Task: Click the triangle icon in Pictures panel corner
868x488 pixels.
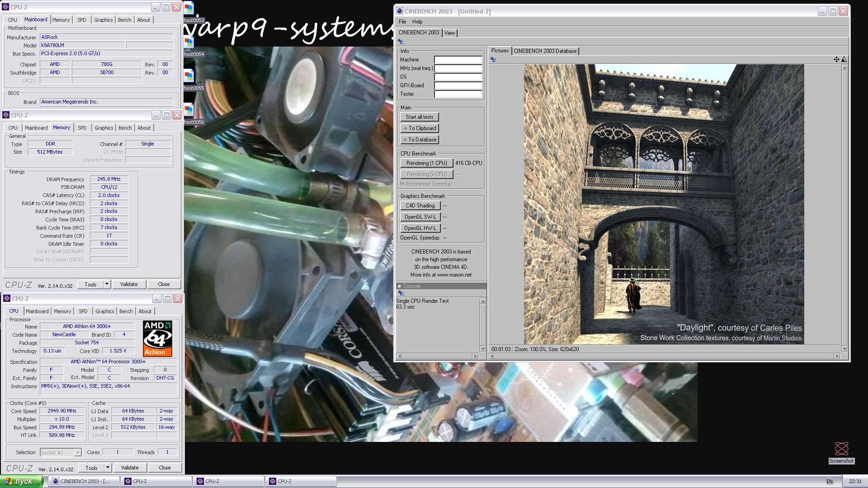Action: (844, 60)
